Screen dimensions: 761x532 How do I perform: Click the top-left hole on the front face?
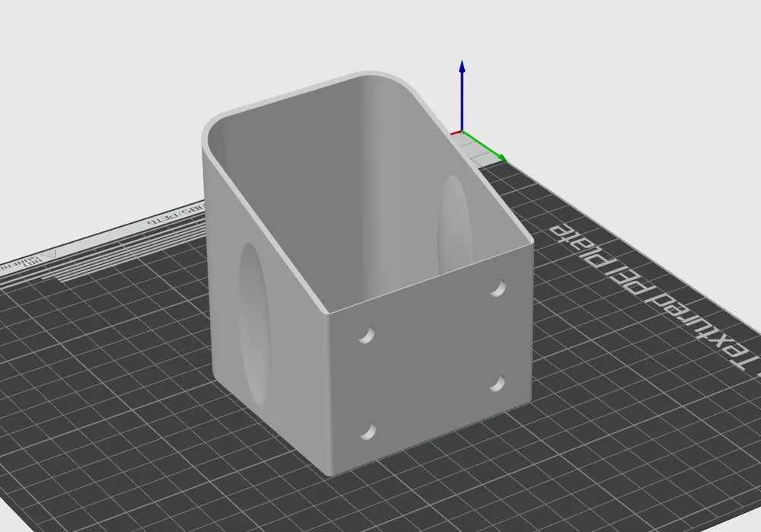pyautogui.click(x=365, y=333)
